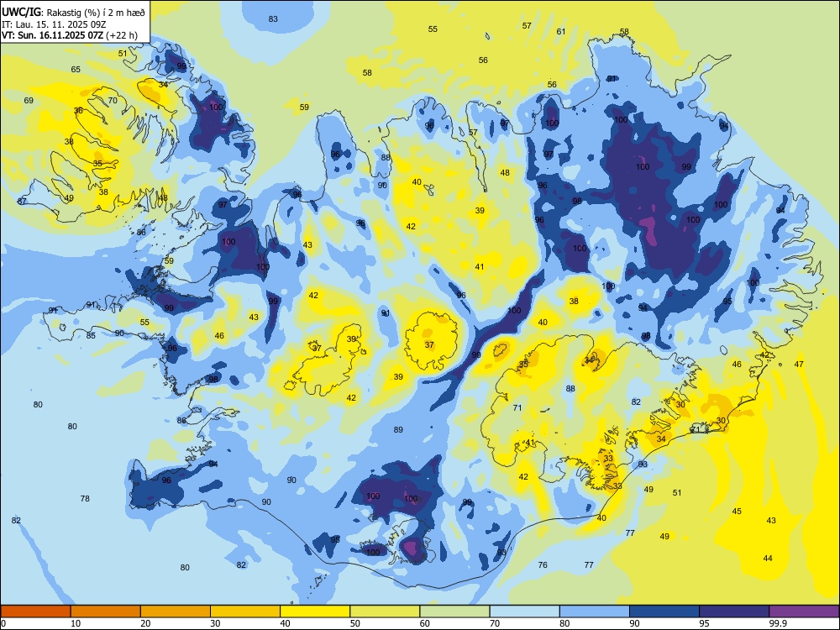The image size is (840, 630).
Task: Click the 90–95 dark blue legend swatch
Action: [664, 612]
